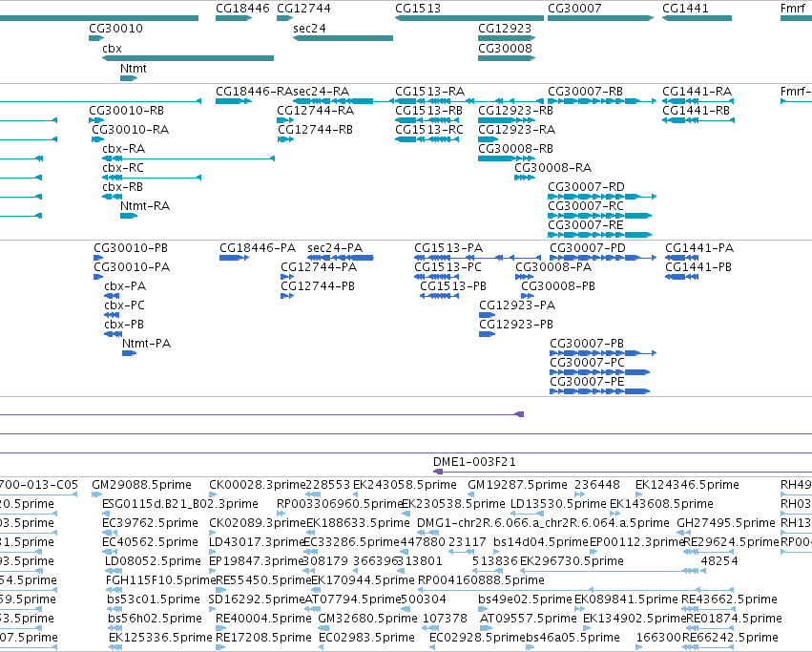812x652 pixels.
Task: Click the RP004160888.5prime EST label
Action: (x=481, y=580)
